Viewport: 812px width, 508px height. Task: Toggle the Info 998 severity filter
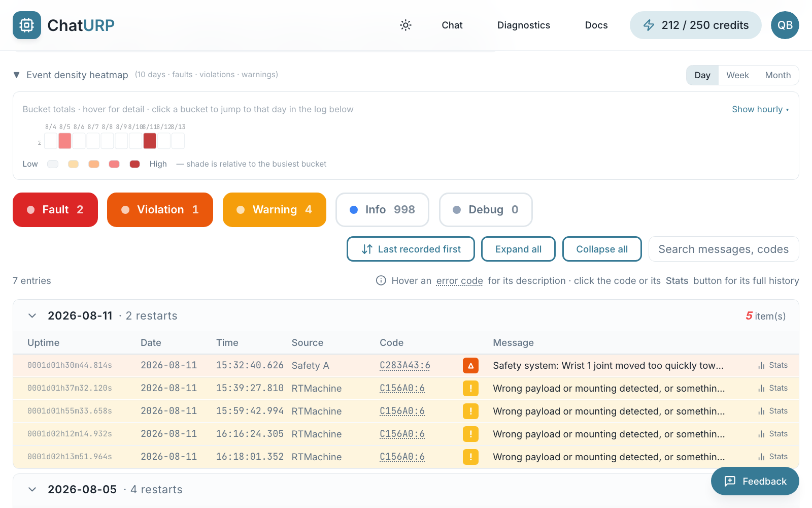click(x=382, y=210)
